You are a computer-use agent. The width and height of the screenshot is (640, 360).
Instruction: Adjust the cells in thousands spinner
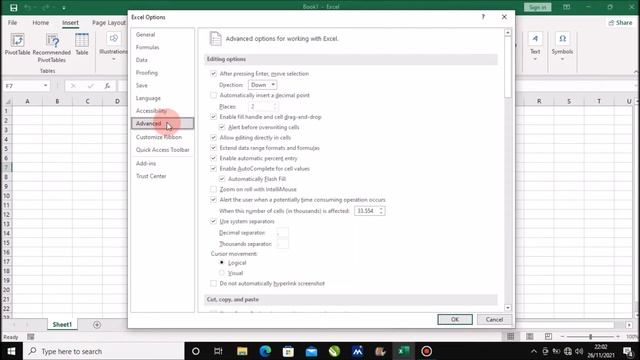(x=381, y=211)
